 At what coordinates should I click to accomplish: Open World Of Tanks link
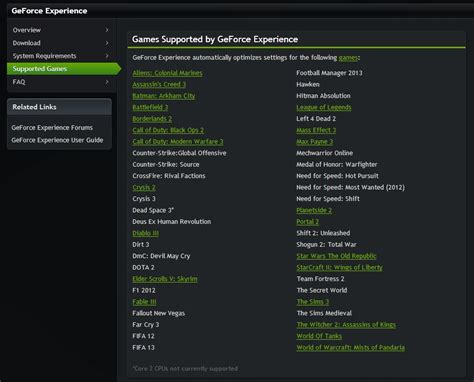coord(319,336)
